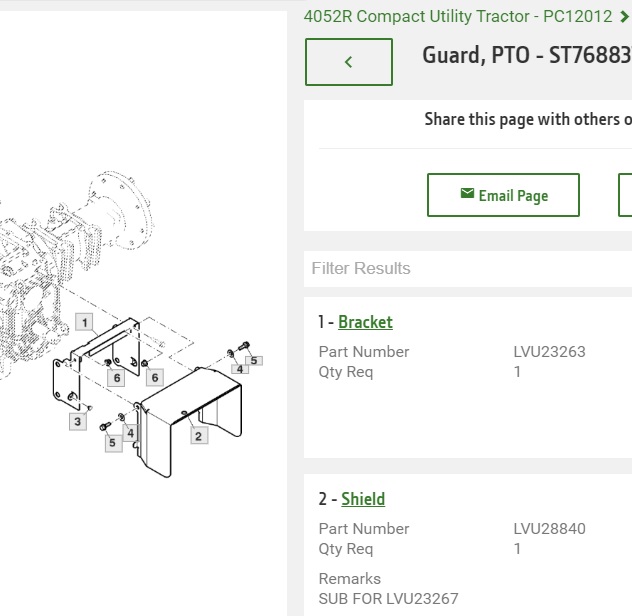Select the left callout 6 label
632x616 pixels.
click(116, 378)
